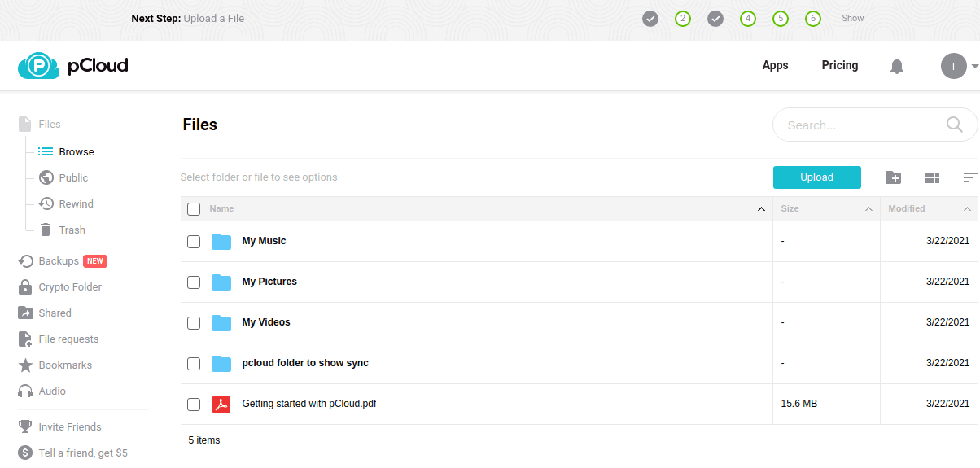Click the Backups sidebar icon
This screenshot has height=468, width=980.
[25, 261]
